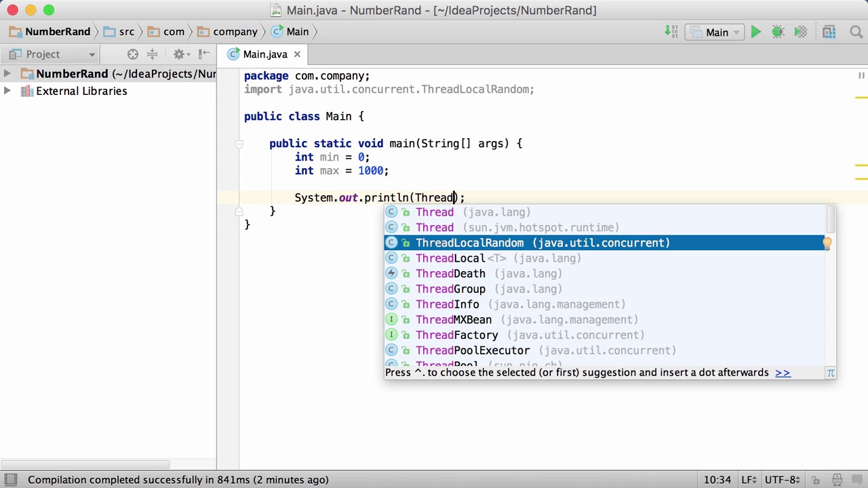This screenshot has height=488, width=868.
Task: Choose ThreadLocalRandom suggestion
Action: click(x=605, y=243)
